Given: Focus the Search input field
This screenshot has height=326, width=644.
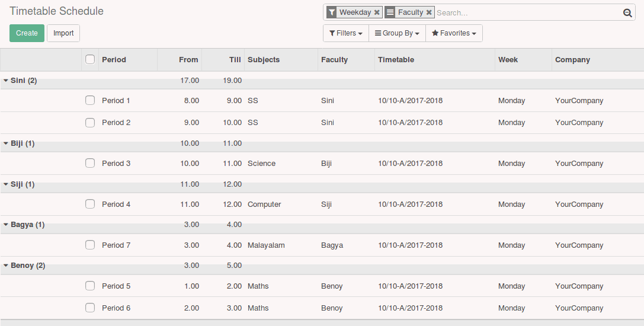Looking at the screenshot, I should pyautogui.click(x=527, y=12).
